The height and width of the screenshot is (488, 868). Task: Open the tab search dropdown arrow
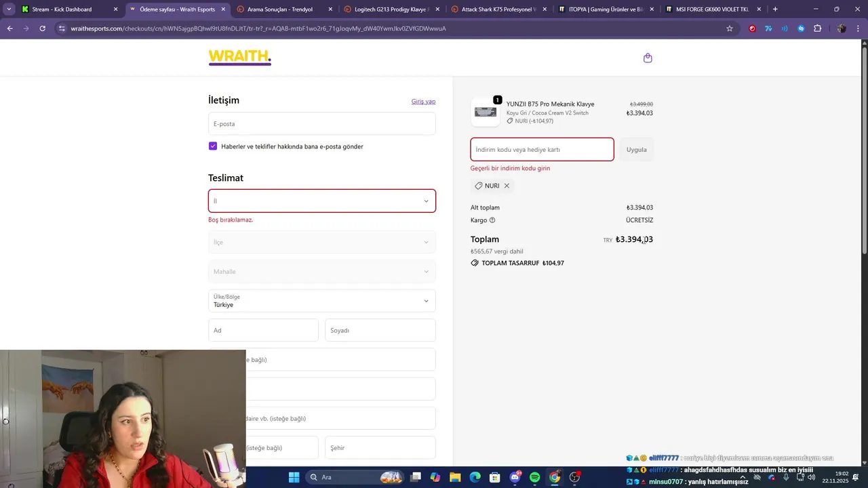click(9, 9)
